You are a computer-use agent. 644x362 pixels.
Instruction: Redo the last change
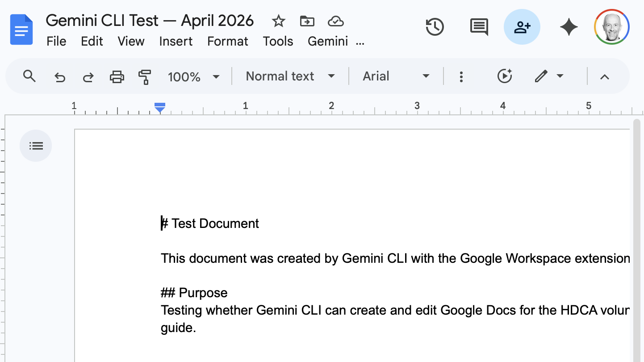(x=88, y=76)
